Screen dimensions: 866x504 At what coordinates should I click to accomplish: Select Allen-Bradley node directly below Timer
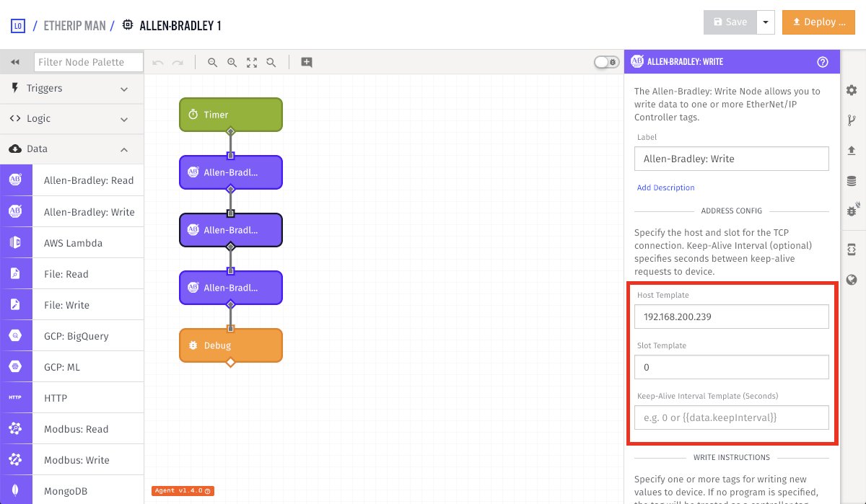(231, 172)
